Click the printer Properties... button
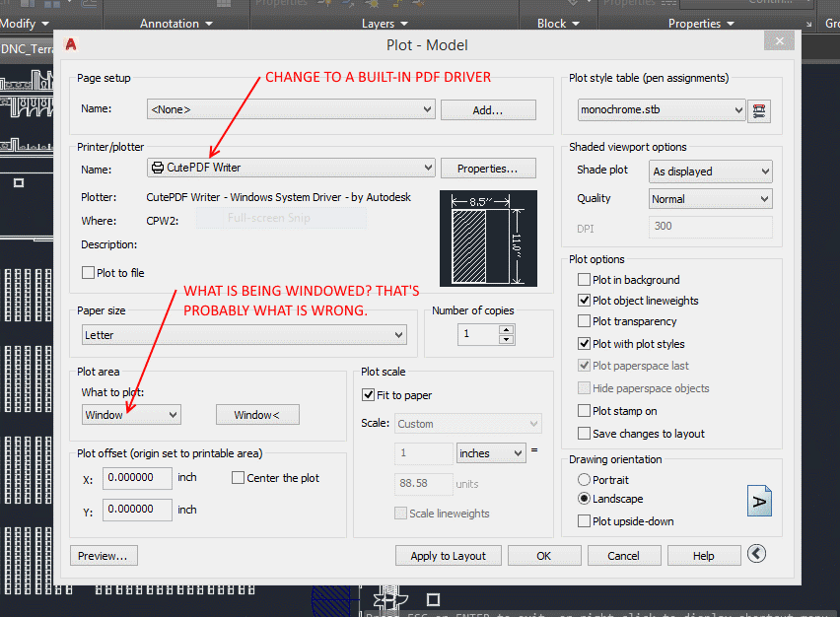840x617 pixels. [x=488, y=169]
